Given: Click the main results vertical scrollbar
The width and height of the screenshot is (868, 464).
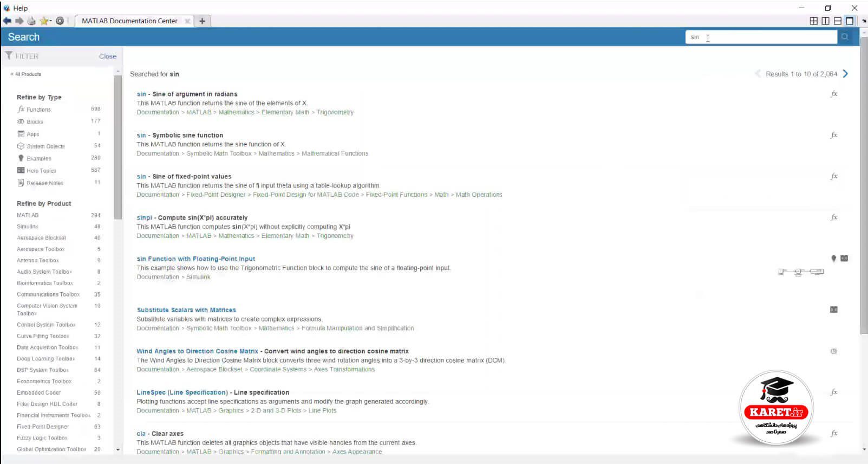Looking at the screenshot, I should pyautogui.click(x=864, y=186).
